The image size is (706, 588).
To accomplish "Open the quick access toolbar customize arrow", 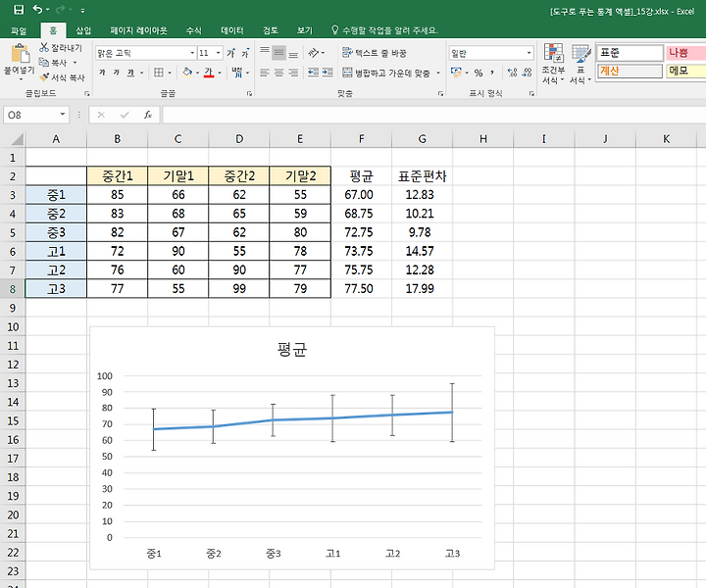I will [x=82, y=10].
